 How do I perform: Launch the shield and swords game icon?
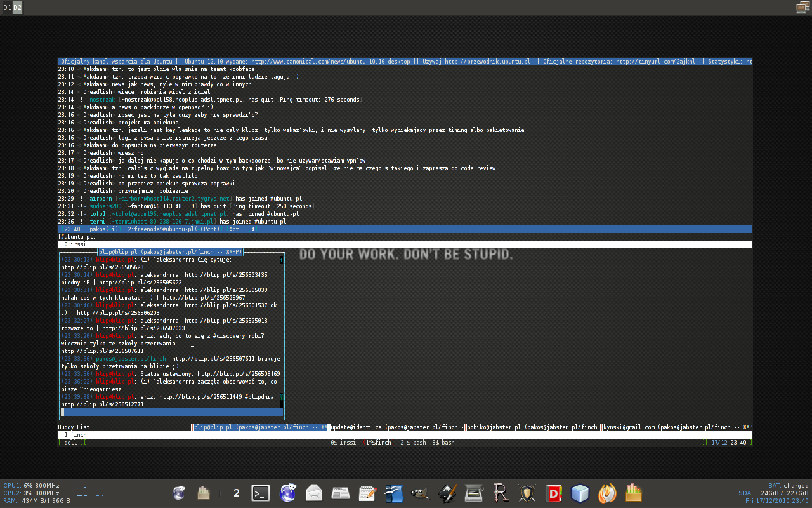[528, 493]
